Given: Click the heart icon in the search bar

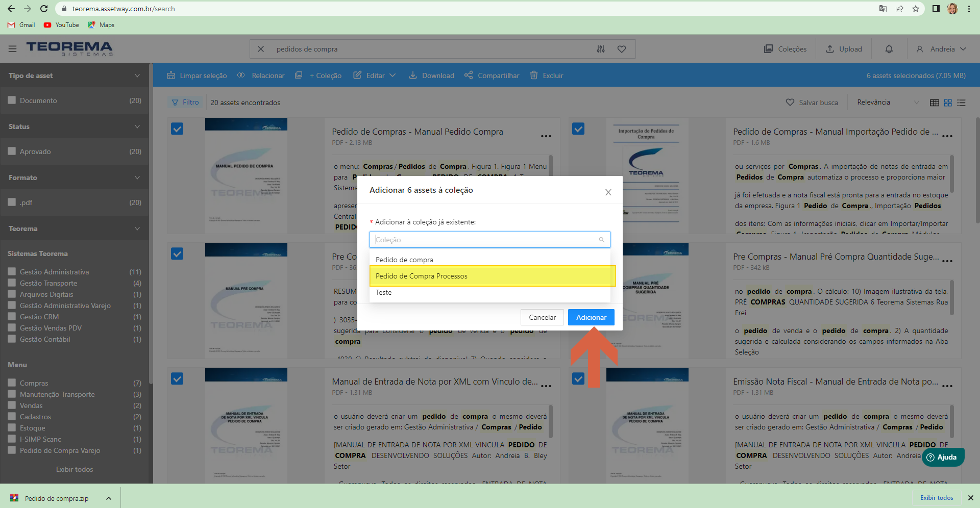Looking at the screenshot, I should click(x=622, y=49).
